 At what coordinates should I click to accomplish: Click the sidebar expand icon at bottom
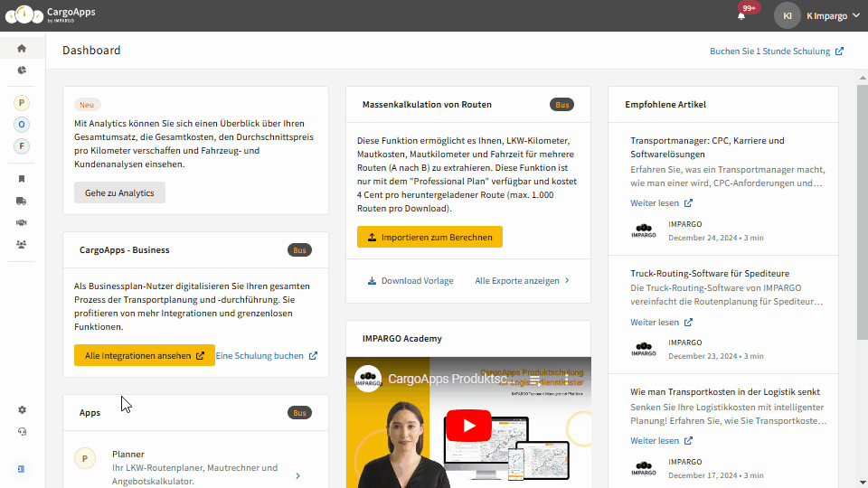tap(21, 469)
